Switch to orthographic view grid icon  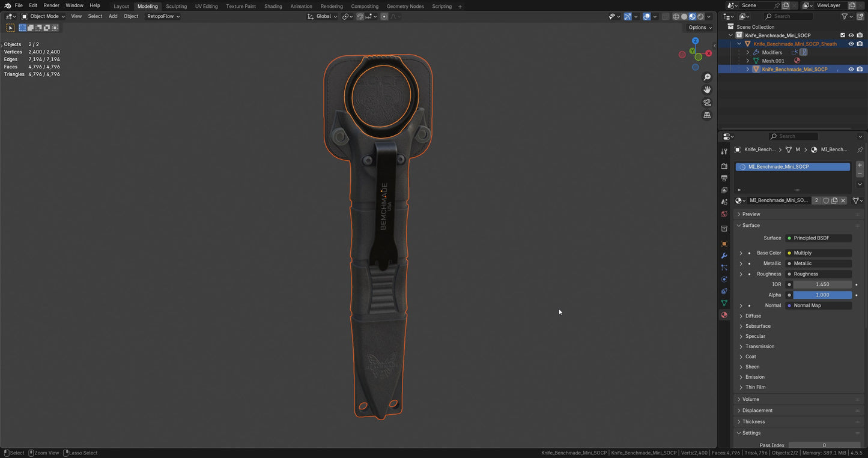click(x=707, y=115)
